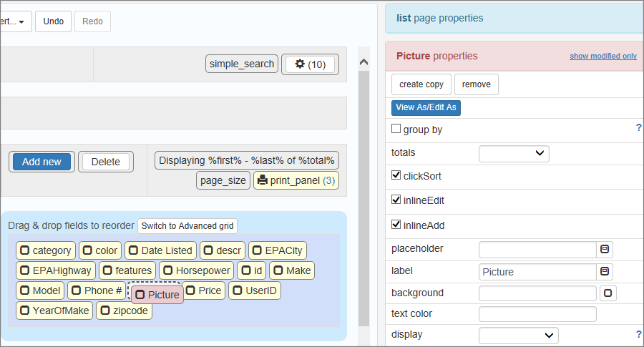
Task: Click icon beside placeholder input field
Action: pos(605,249)
